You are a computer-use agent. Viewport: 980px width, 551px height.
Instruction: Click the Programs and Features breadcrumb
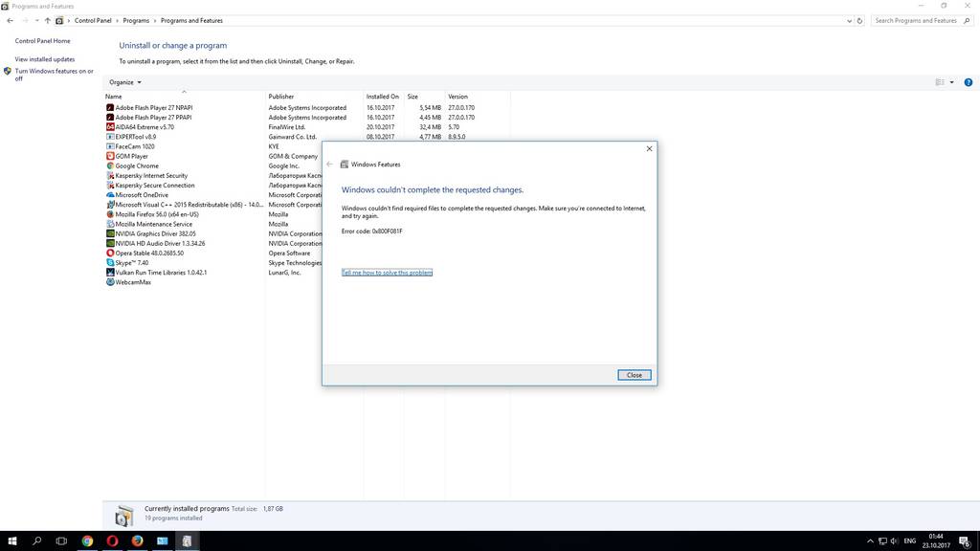[191, 21]
